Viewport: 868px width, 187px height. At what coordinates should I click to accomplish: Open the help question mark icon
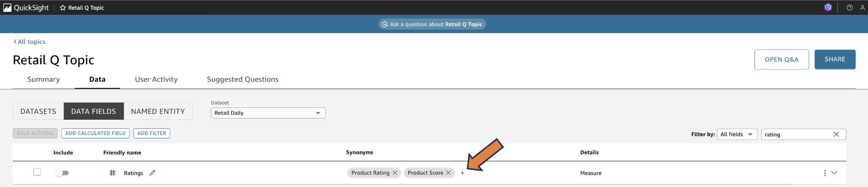pos(849,8)
